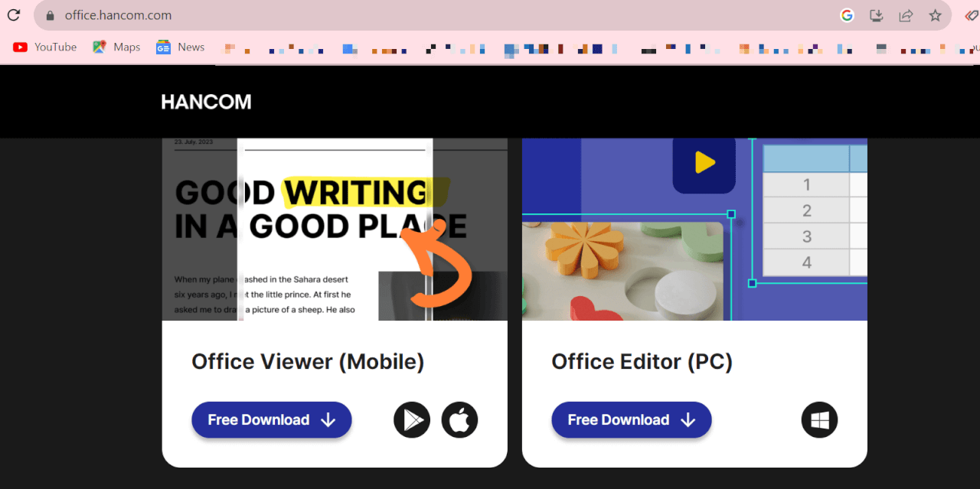
Task: Open the Maps bookmark
Action: pos(116,47)
